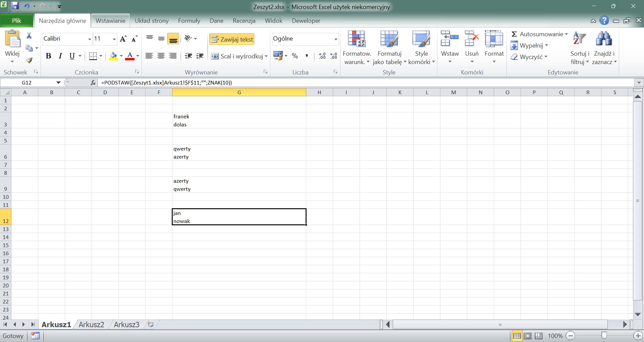Click the Cut scissors icon
The height and width of the screenshot is (342, 644).
pyautogui.click(x=29, y=36)
